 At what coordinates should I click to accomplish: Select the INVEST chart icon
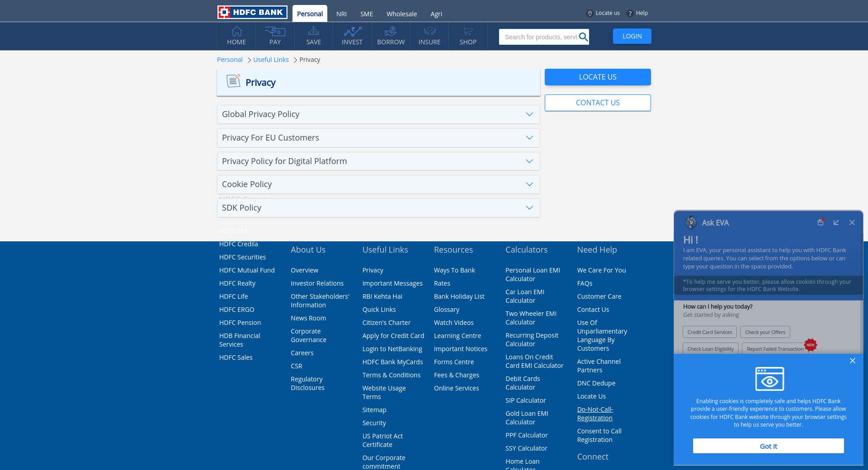pos(352,32)
